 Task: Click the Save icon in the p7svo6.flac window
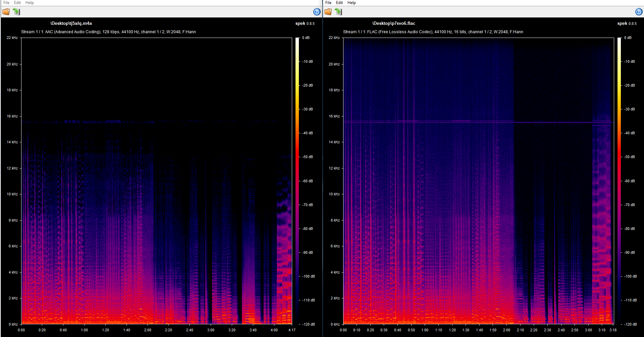338,12
